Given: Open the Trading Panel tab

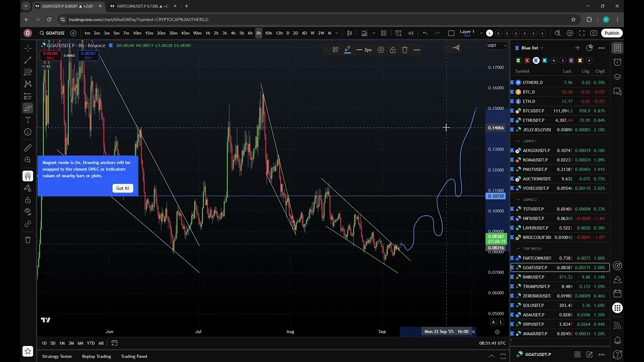Looking at the screenshot, I should coord(134,356).
